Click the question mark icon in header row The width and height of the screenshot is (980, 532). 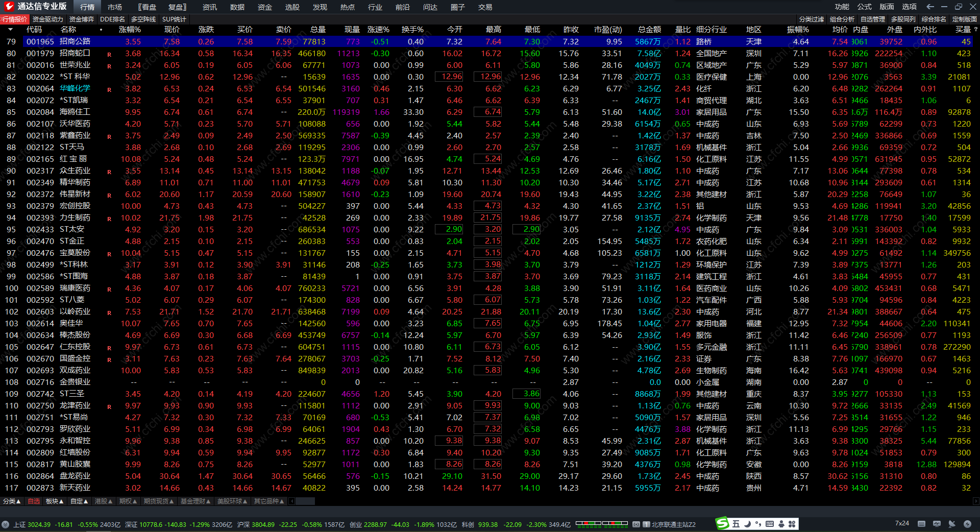975,30
